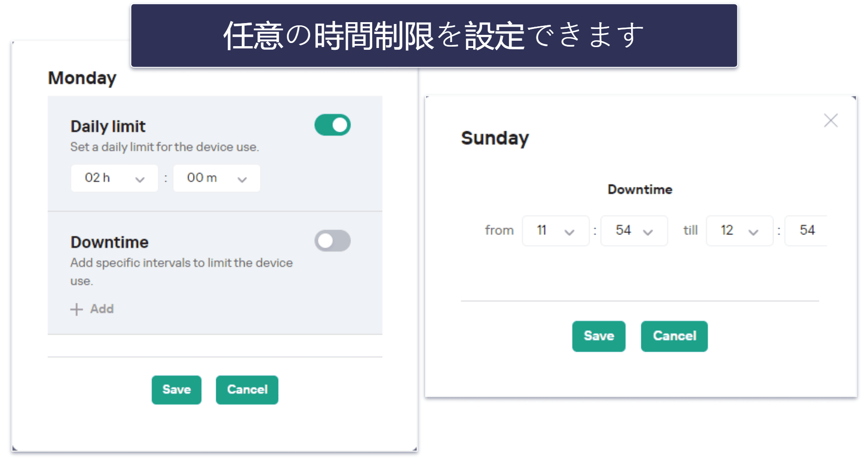
Task: Click 'Set a daily limit for the device use.'
Action: (x=165, y=147)
